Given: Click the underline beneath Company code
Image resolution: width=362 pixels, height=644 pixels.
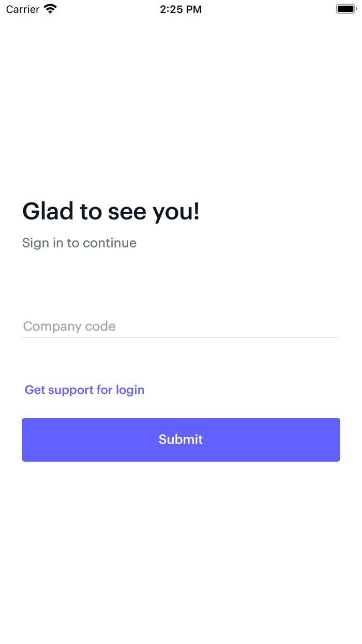Looking at the screenshot, I should (181, 338).
